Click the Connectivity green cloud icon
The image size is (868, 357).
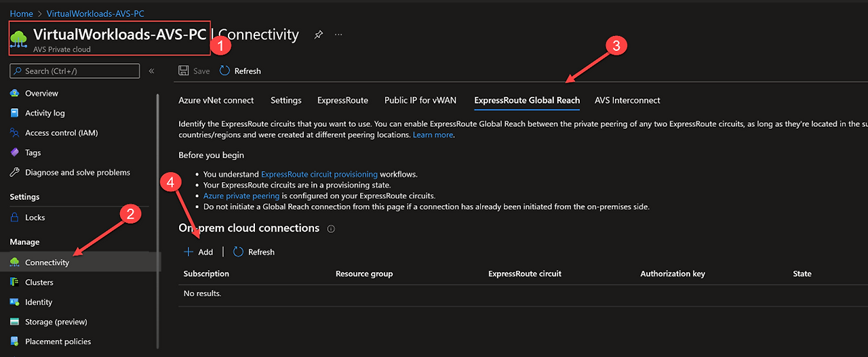14,262
